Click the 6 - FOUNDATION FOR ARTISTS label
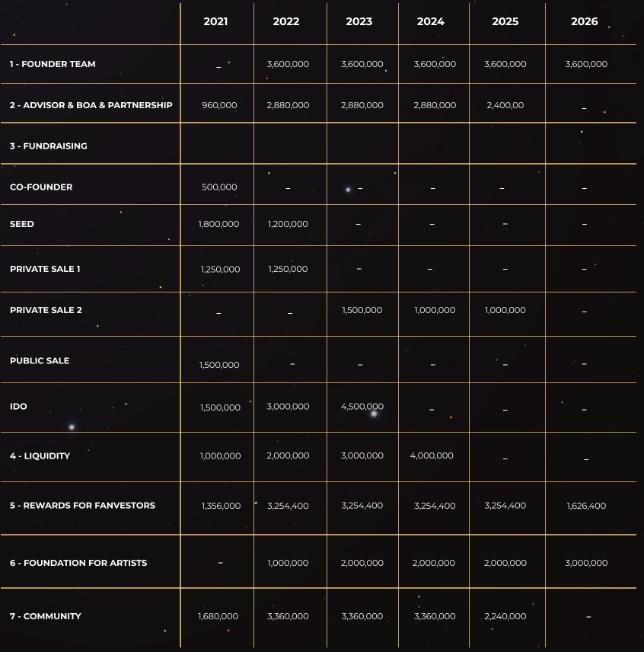The image size is (644, 652). click(78, 563)
